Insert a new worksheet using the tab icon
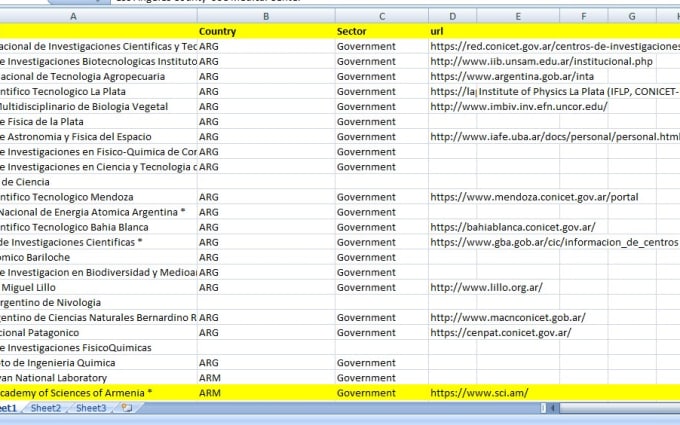This screenshot has width=680, height=425. [127, 408]
